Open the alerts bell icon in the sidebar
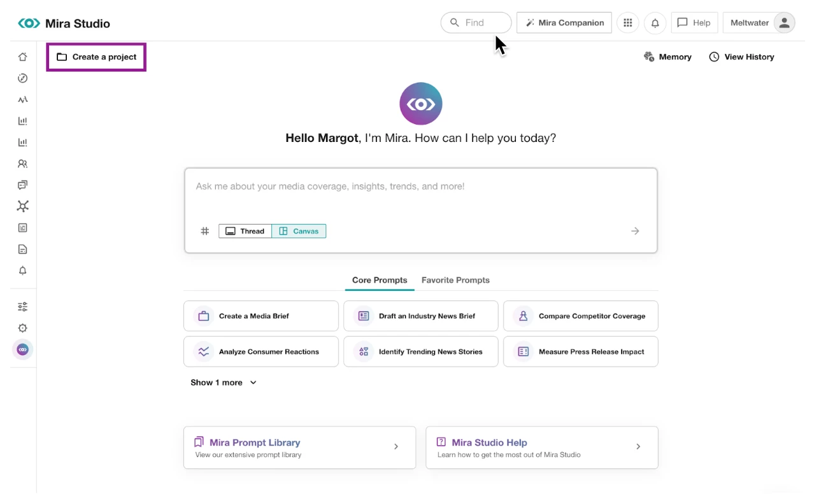814x504 pixels. pyautogui.click(x=23, y=270)
